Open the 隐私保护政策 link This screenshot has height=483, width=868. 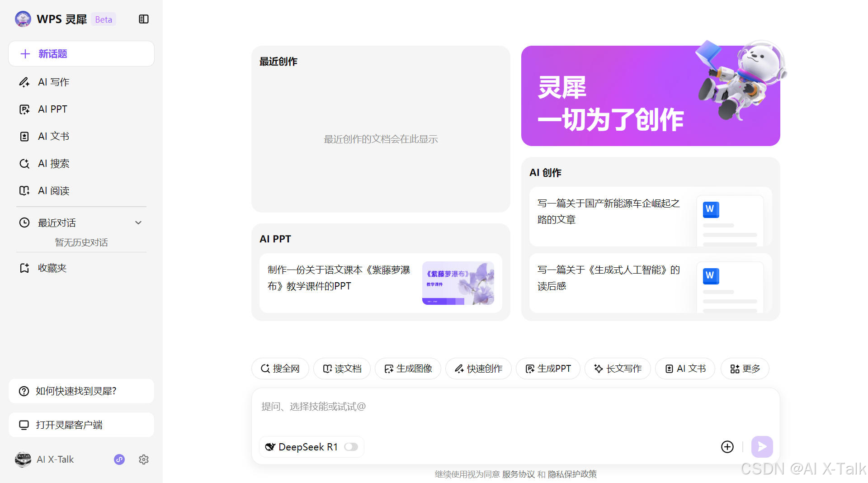572,474
